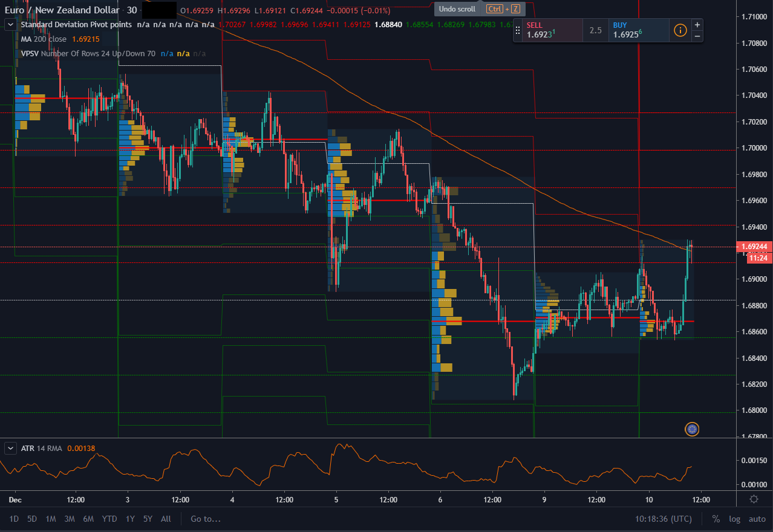Select the 1D time range

tap(14, 519)
